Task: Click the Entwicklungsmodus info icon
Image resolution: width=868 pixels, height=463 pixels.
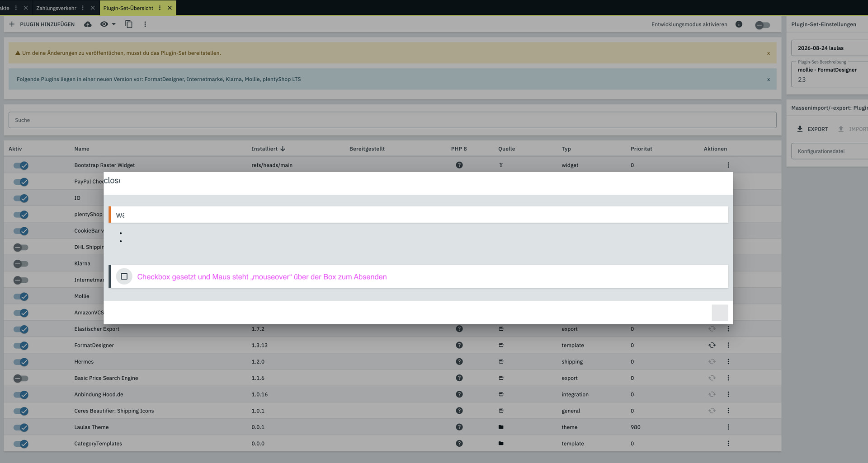Action: 739,24
